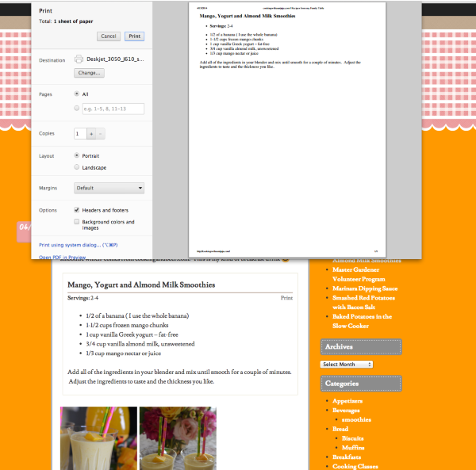This screenshot has height=470, width=476.
Task: Open the Beverages category
Action: pyautogui.click(x=346, y=411)
